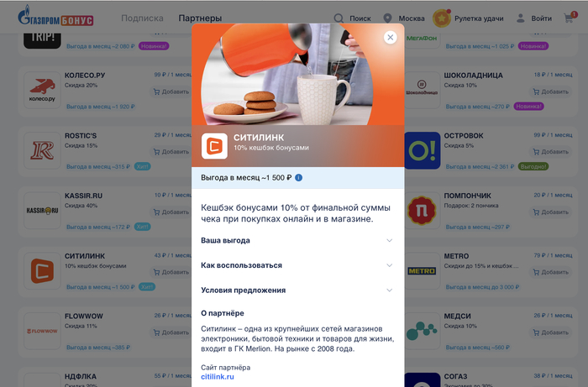Click the info icon beside monthly benefit
This screenshot has height=387, width=588.
[298, 178]
